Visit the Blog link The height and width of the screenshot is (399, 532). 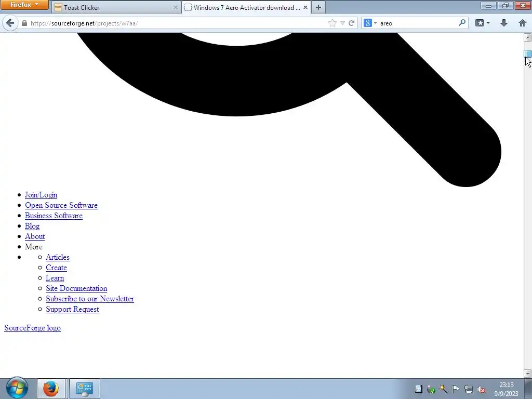[32, 226]
